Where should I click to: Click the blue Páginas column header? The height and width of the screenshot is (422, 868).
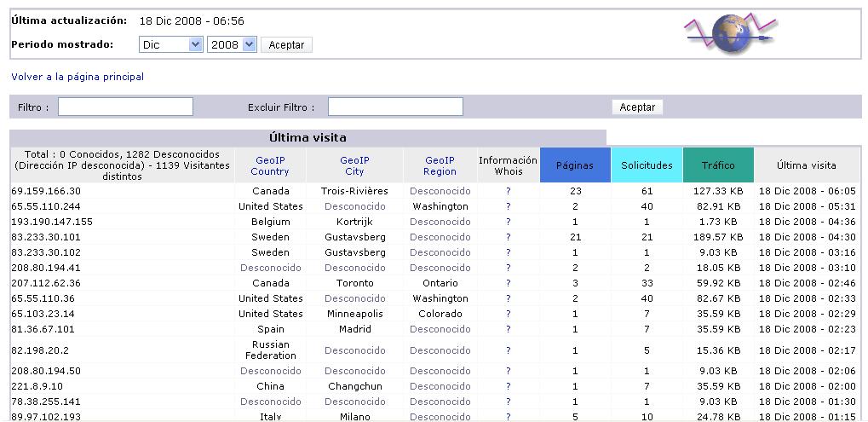(x=575, y=165)
